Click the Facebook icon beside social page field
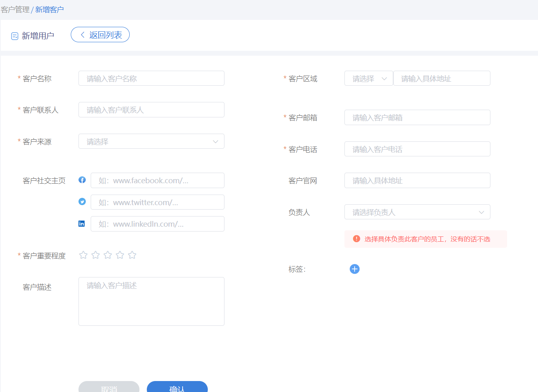 point(82,180)
